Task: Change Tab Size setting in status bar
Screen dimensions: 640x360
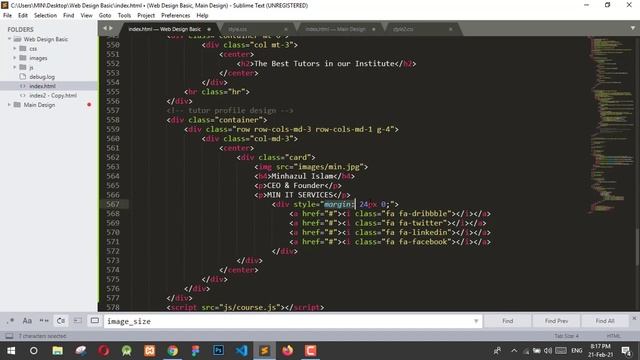Action: pos(566,336)
